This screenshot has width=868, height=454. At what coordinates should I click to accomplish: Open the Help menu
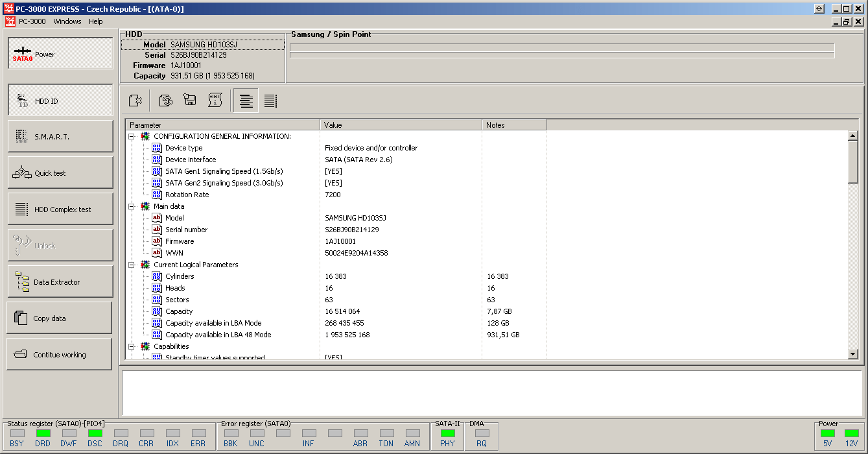click(96, 21)
